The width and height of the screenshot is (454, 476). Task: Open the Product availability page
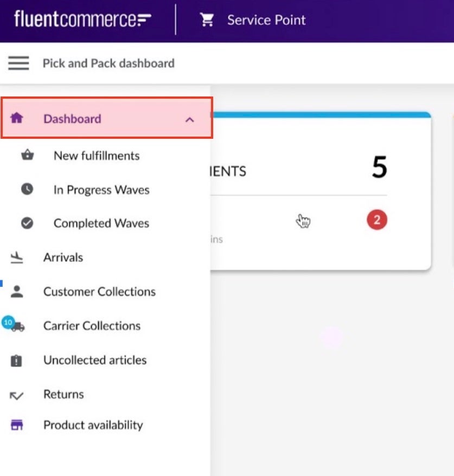[93, 425]
